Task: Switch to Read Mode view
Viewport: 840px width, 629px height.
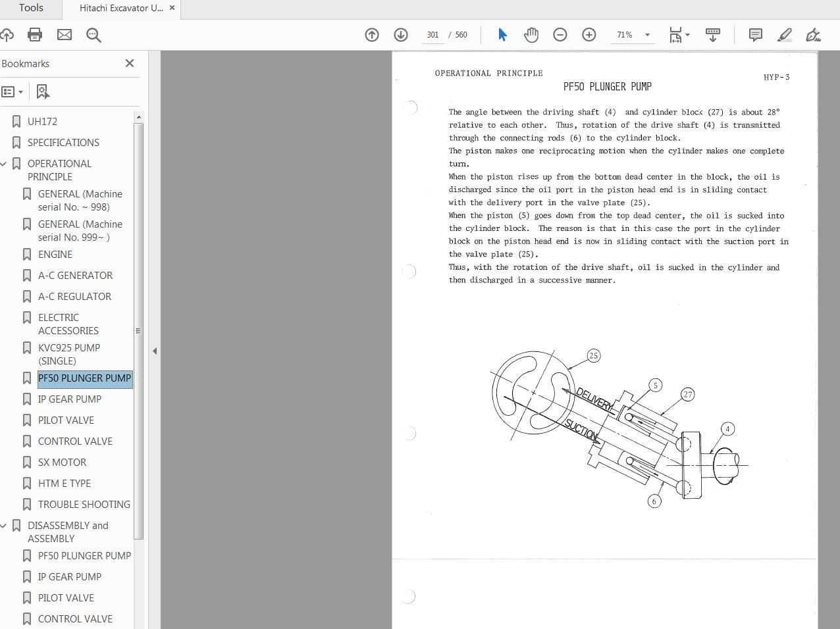Action: [x=713, y=34]
